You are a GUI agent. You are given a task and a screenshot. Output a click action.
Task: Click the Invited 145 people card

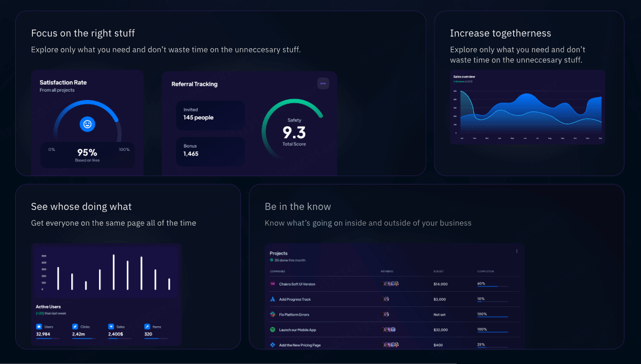tap(210, 114)
